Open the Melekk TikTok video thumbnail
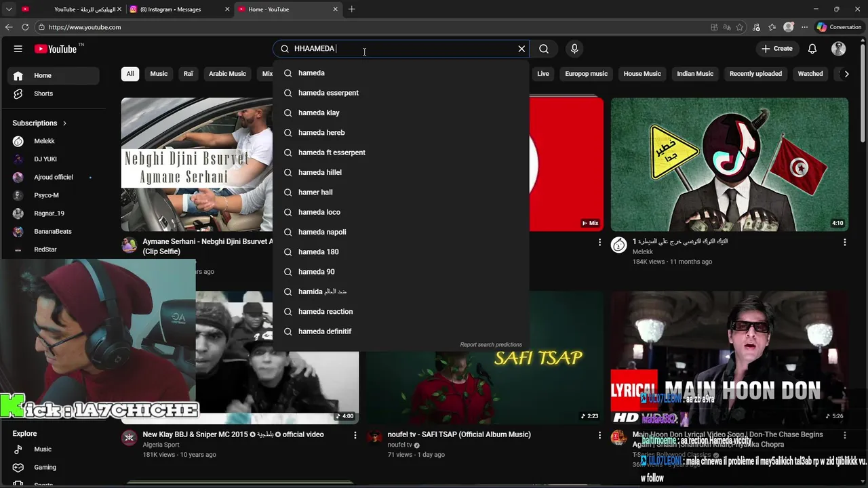The height and width of the screenshot is (488, 868). click(x=730, y=165)
